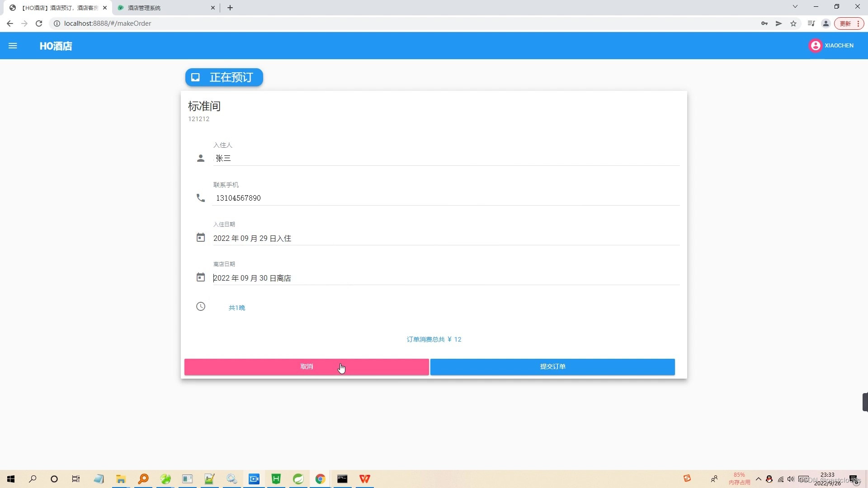This screenshot has width=868, height=488.
Task: Click the 联系手机 phone number field
Action: (x=445, y=198)
